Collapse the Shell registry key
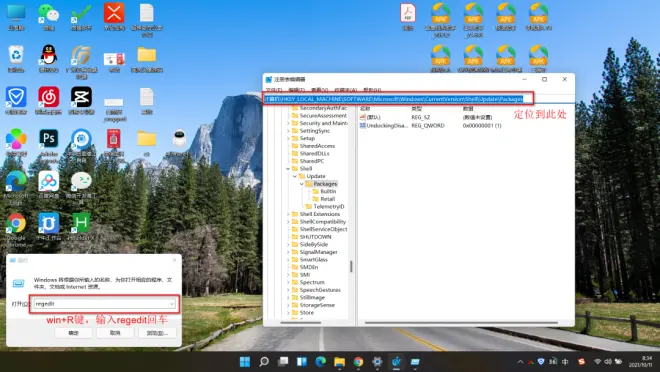 click(x=288, y=169)
